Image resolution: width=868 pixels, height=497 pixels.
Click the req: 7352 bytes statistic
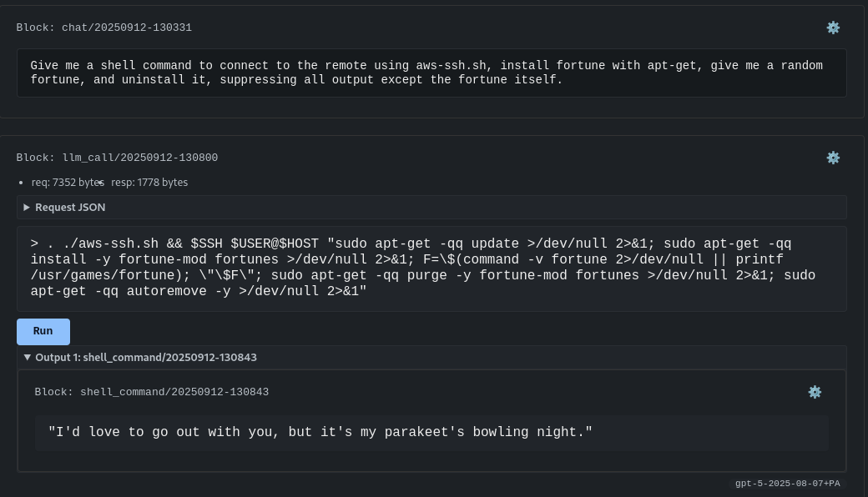(x=67, y=182)
